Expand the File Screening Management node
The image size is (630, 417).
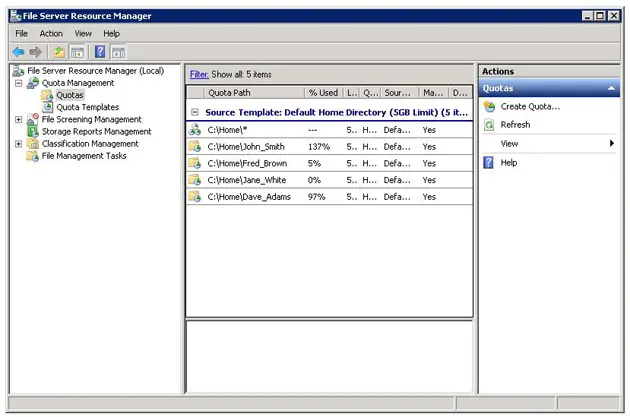[19, 119]
